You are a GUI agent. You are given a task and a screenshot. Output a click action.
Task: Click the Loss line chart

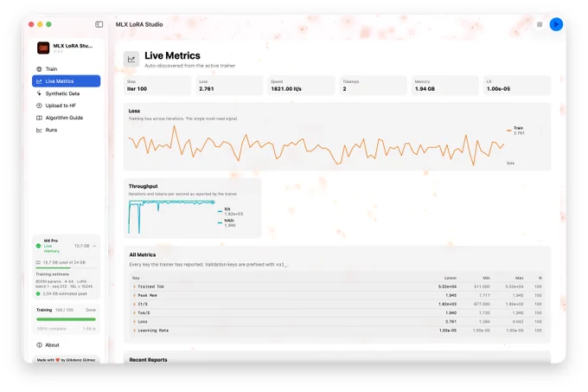(316, 145)
